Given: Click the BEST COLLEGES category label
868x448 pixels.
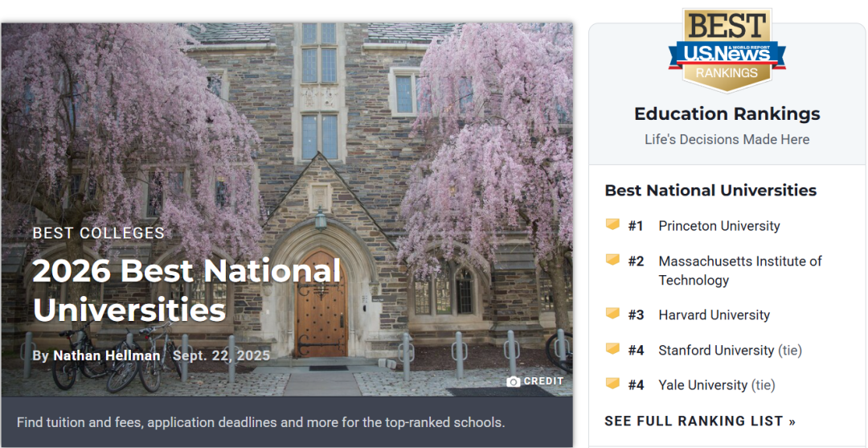Looking at the screenshot, I should [x=99, y=233].
